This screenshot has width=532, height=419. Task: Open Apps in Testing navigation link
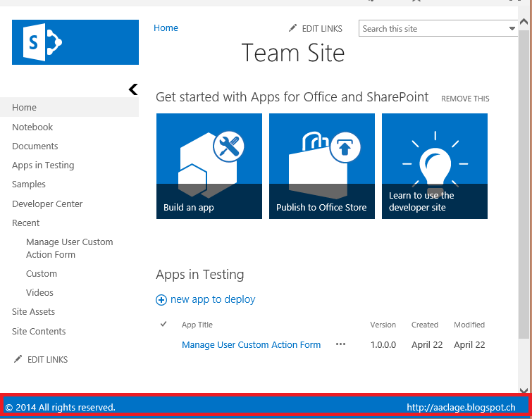point(43,165)
